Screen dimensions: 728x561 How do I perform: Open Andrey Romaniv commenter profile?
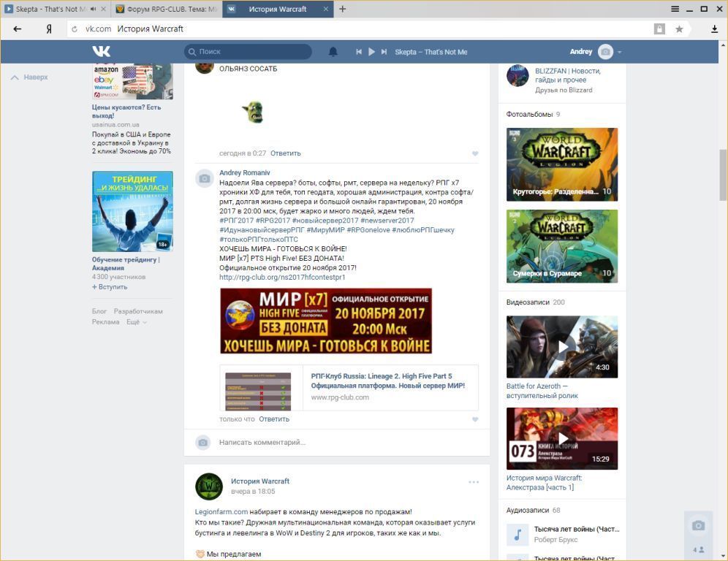[244, 172]
